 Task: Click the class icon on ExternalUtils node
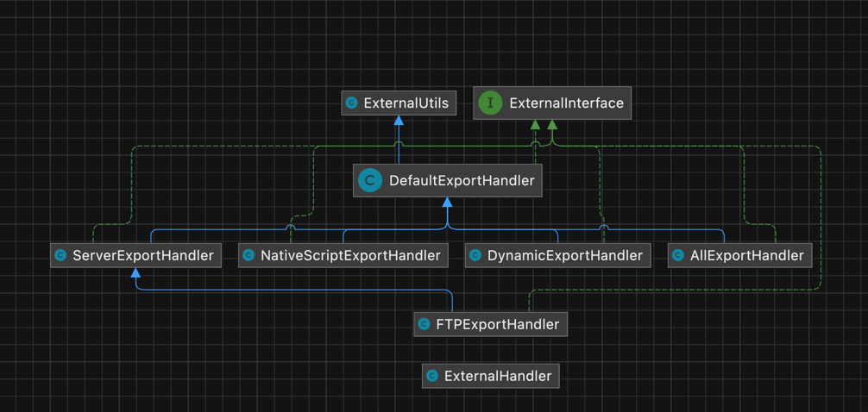point(351,103)
